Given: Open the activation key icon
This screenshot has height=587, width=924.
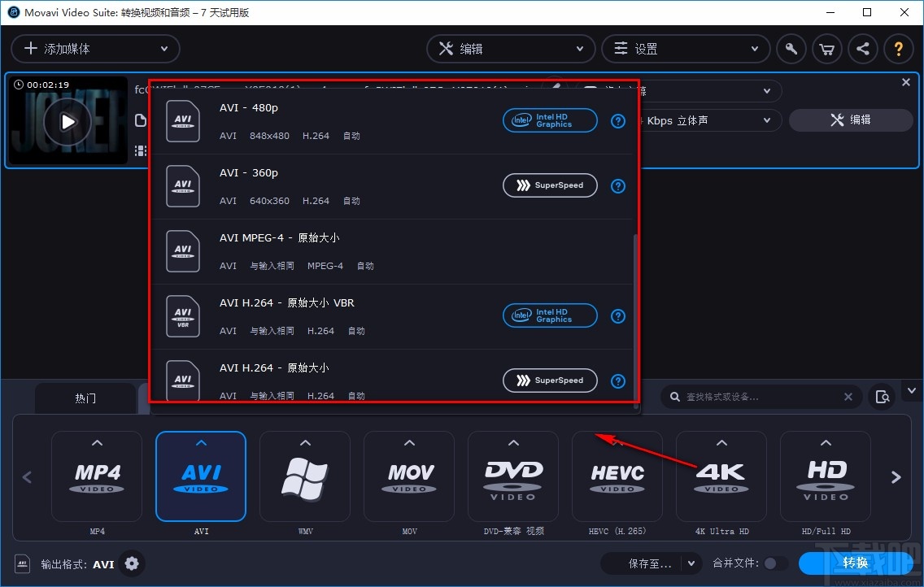Looking at the screenshot, I should pyautogui.click(x=791, y=49).
